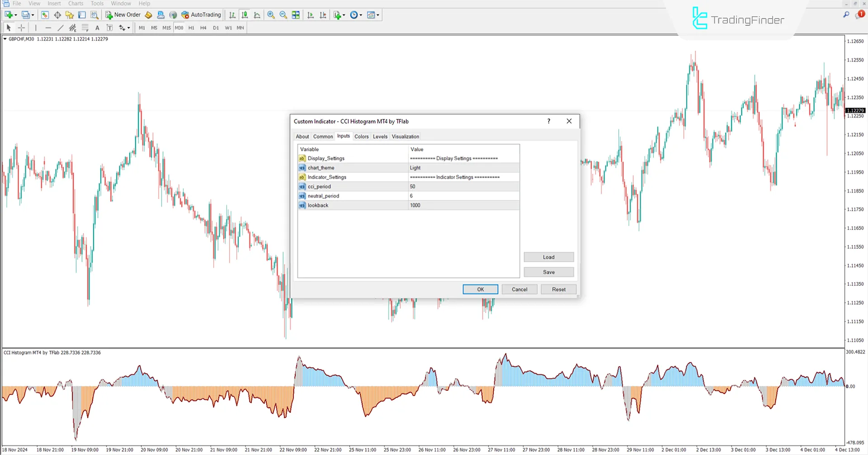Select the horizontal line drawing tool
Image resolution: width=868 pixels, height=455 pixels.
point(48,28)
